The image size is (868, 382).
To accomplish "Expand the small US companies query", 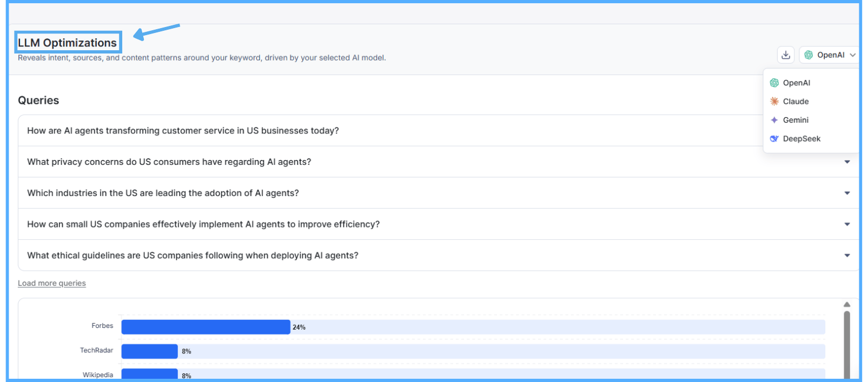I will [847, 224].
